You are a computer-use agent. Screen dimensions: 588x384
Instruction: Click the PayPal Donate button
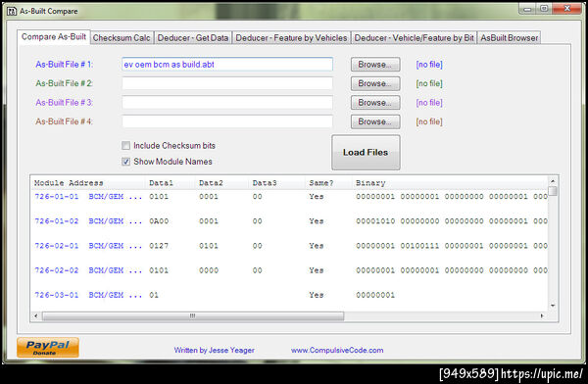tap(48, 347)
